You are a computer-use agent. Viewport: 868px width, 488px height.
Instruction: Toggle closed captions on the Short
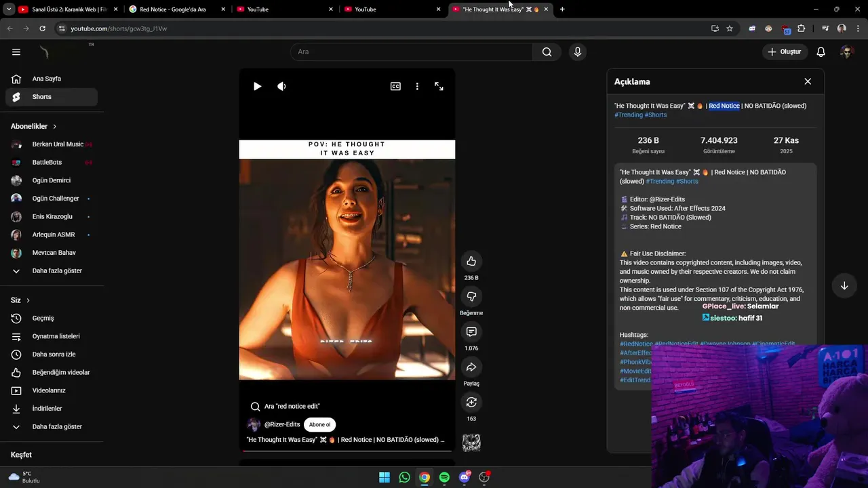[x=395, y=86]
